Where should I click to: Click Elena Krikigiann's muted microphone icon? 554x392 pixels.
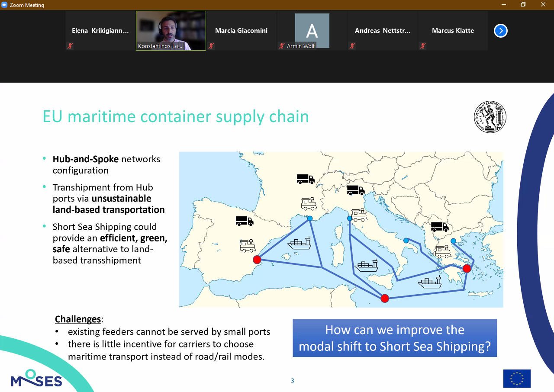[x=70, y=46]
